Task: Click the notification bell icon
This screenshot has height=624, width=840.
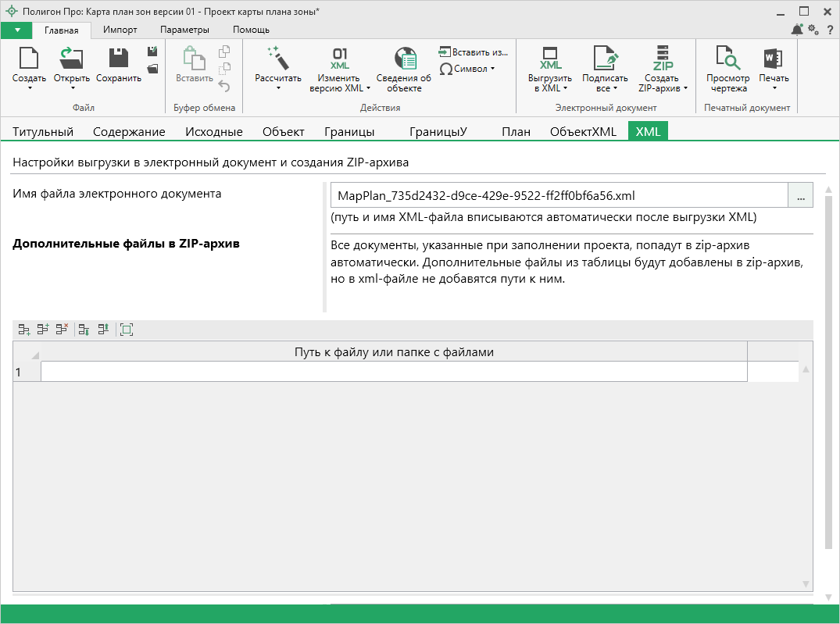Action: (x=796, y=30)
